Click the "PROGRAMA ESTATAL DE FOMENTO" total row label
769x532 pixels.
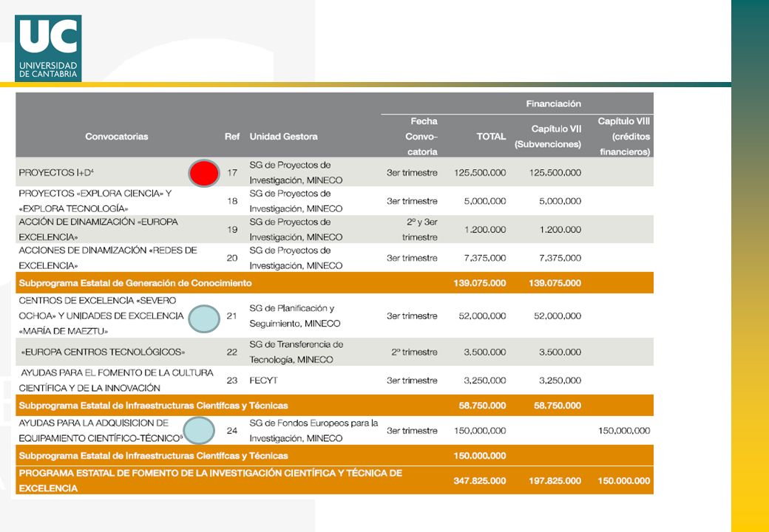pyautogui.click(x=211, y=480)
